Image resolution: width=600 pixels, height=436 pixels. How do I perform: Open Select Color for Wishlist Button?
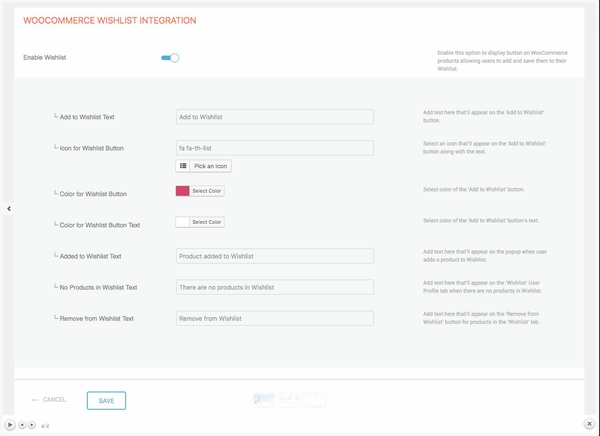coord(207,191)
